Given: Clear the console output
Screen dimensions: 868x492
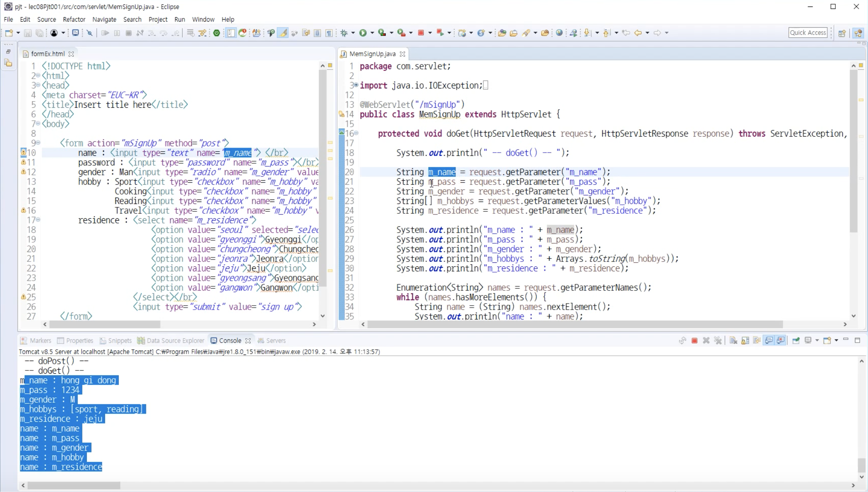Looking at the screenshot, I should point(733,341).
